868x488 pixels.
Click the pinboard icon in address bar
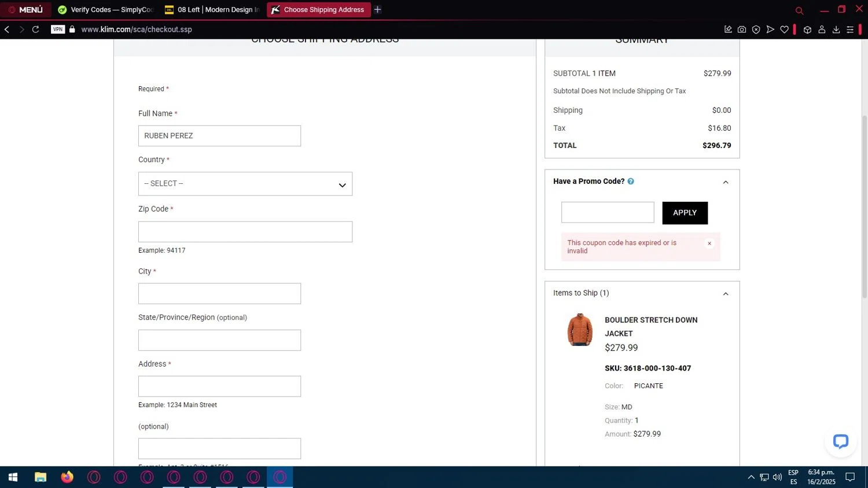[728, 29]
